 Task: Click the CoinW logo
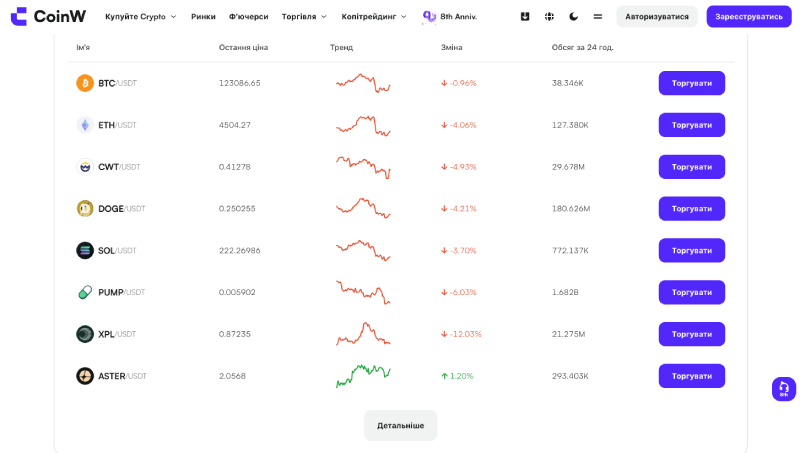click(x=48, y=16)
